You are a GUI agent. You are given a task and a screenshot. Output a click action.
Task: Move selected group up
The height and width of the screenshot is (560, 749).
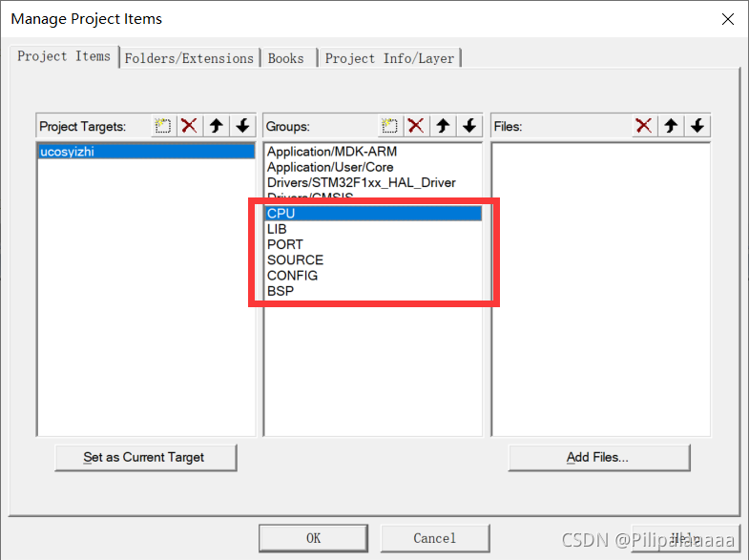(x=443, y=126)
